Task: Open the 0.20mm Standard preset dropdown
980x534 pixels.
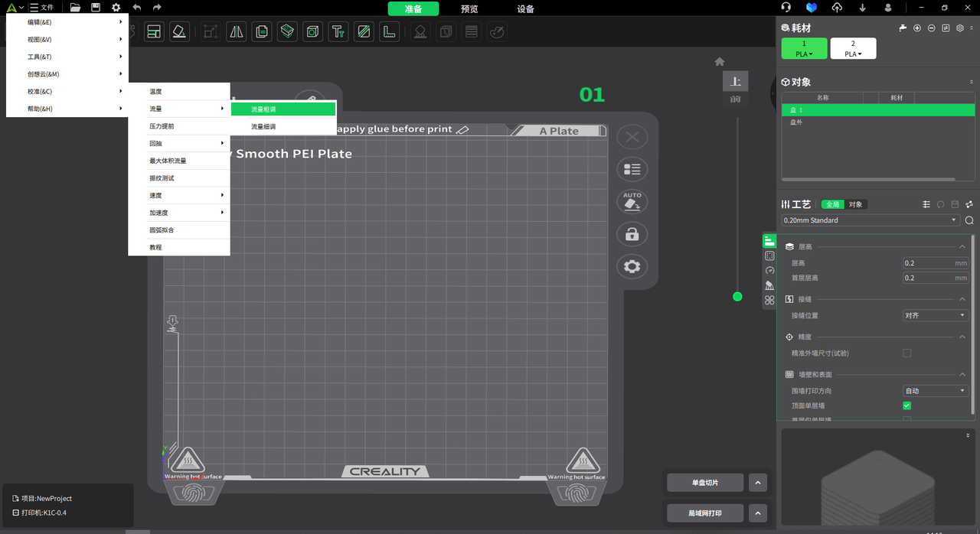Action: pos(870,220)
